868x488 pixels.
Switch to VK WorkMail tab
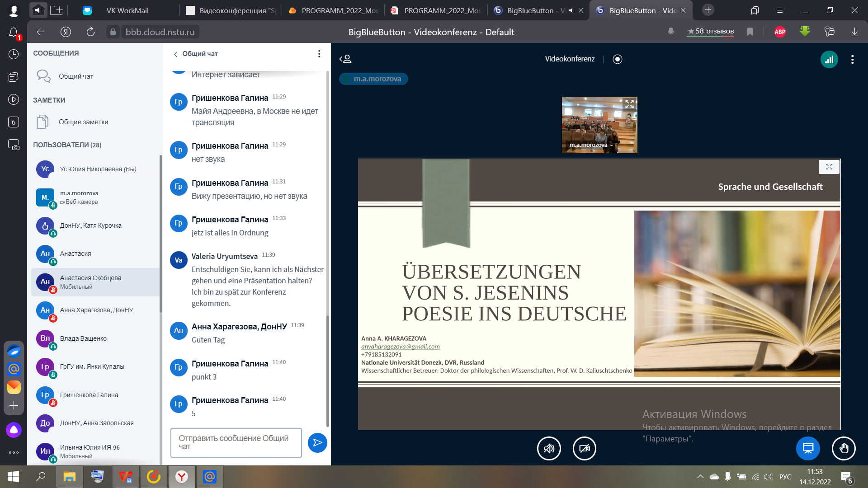(x=127, y=10)
